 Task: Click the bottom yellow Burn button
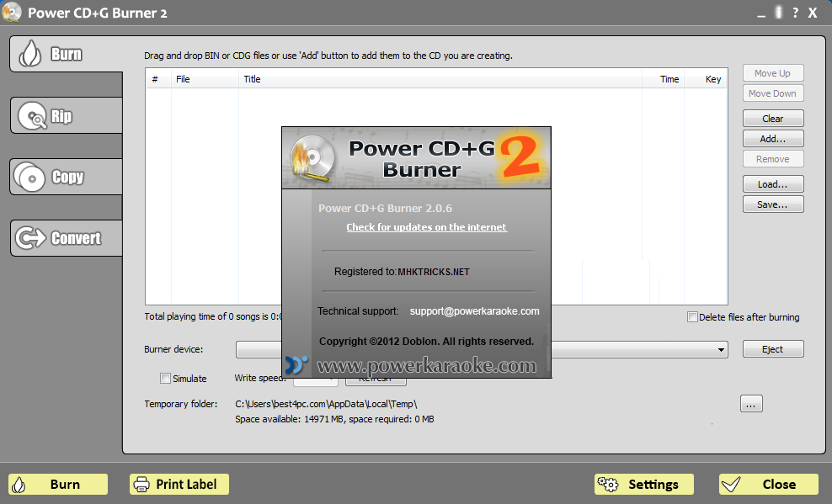58,485
